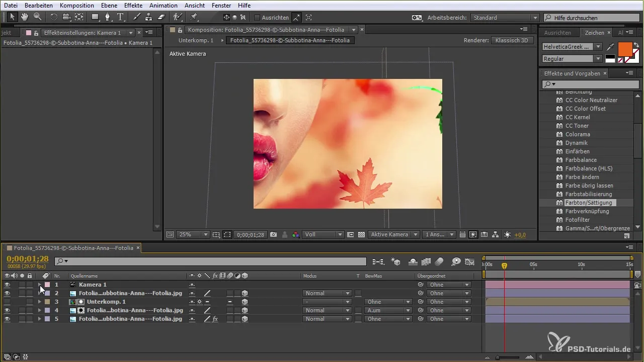Viewport: 644px width, 362px height.
Task: Select the Zoom magnifier tool
Action: click(x=37, y=17)
